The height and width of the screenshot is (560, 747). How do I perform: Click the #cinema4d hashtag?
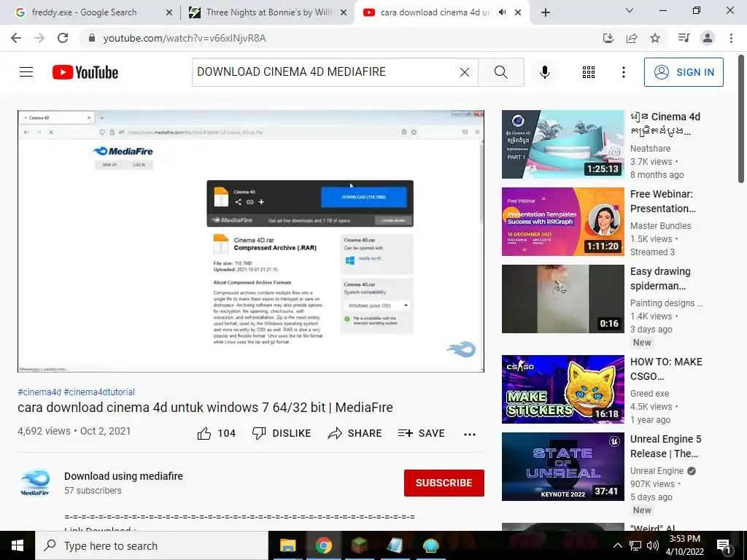[39, 392]
